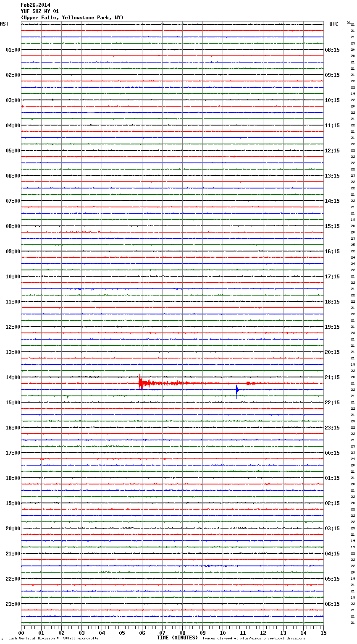Click the small black blip on the 03:00 trace
The width and height of the screenshot is (357, 644).
click(53, 100)
